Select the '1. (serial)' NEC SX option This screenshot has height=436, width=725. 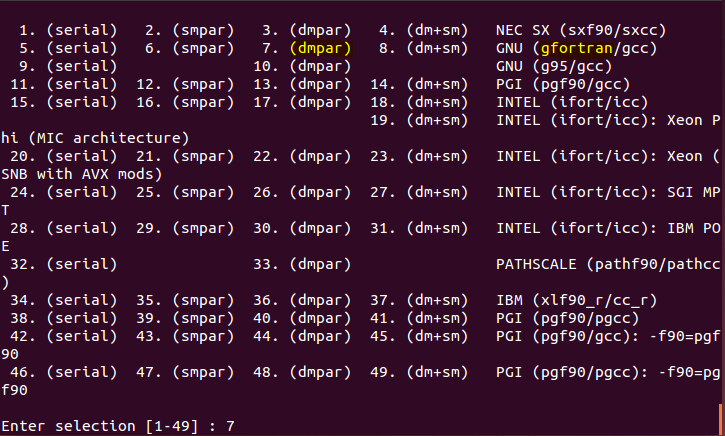coord(68,31)
